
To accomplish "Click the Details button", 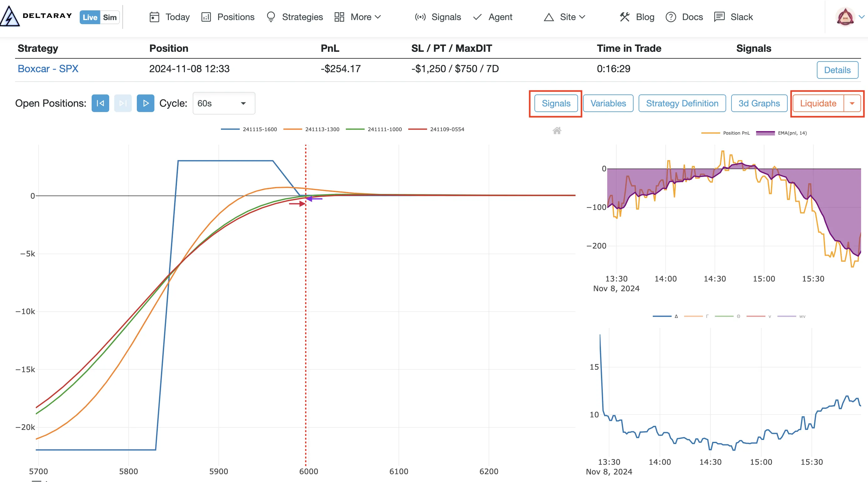I will coord(837,70).
